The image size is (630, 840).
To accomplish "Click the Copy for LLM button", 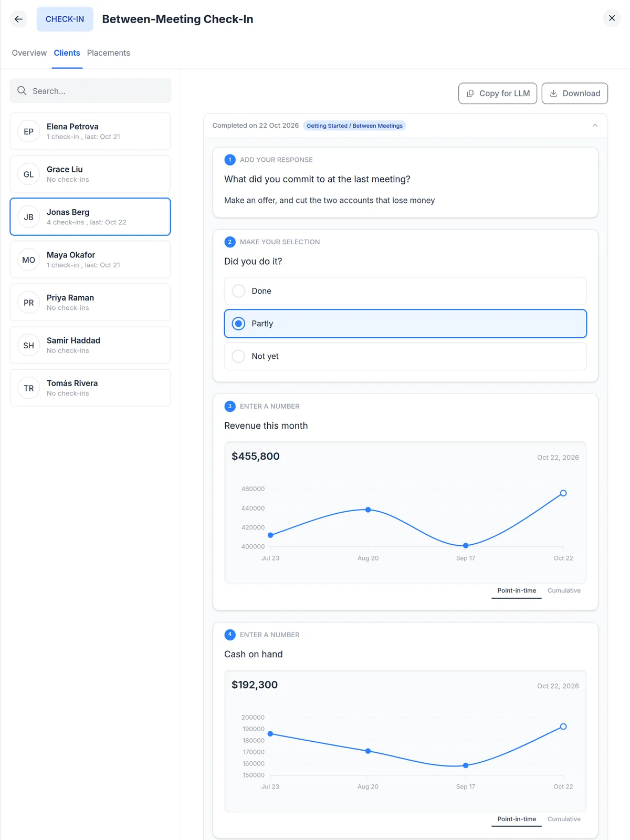I will point(498,94).
